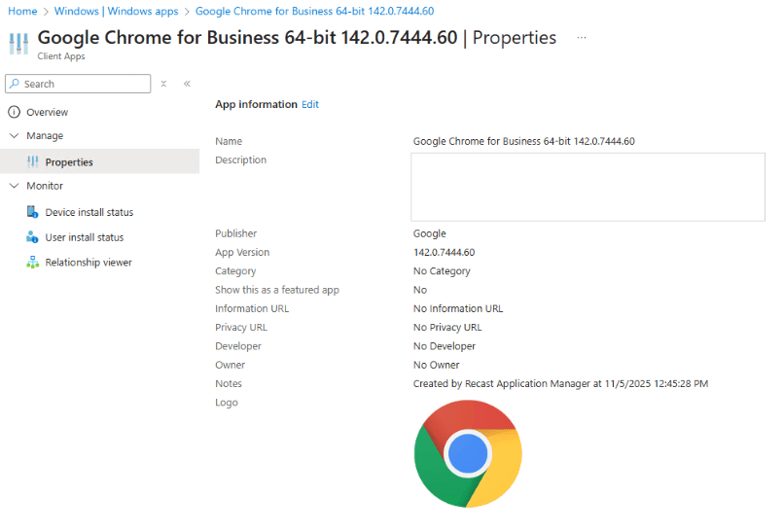Click the Relationship viewer icon
783x532 pixels.
(32, 262)
